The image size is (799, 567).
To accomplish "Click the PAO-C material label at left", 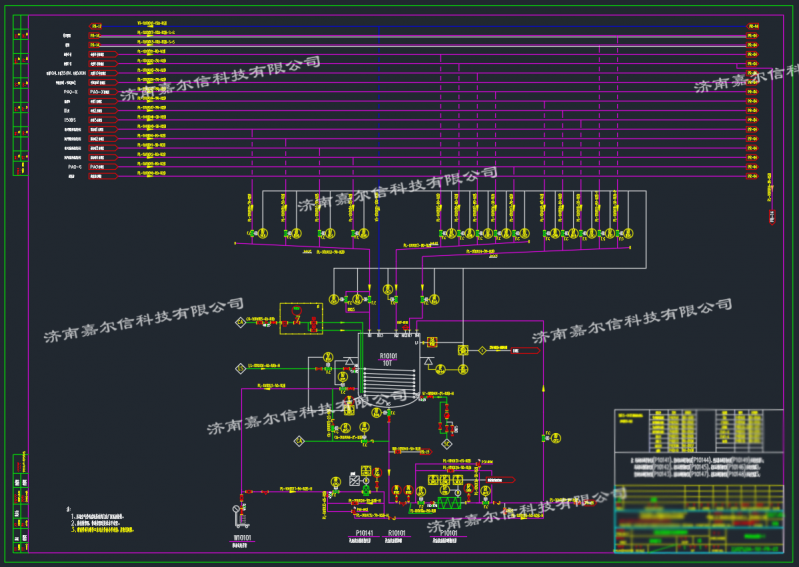I will tap(75, 167).
